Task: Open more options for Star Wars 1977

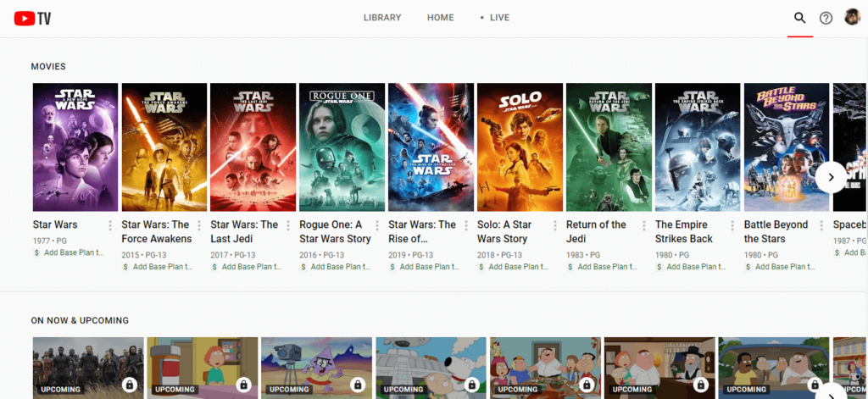Action: (110, 225)
